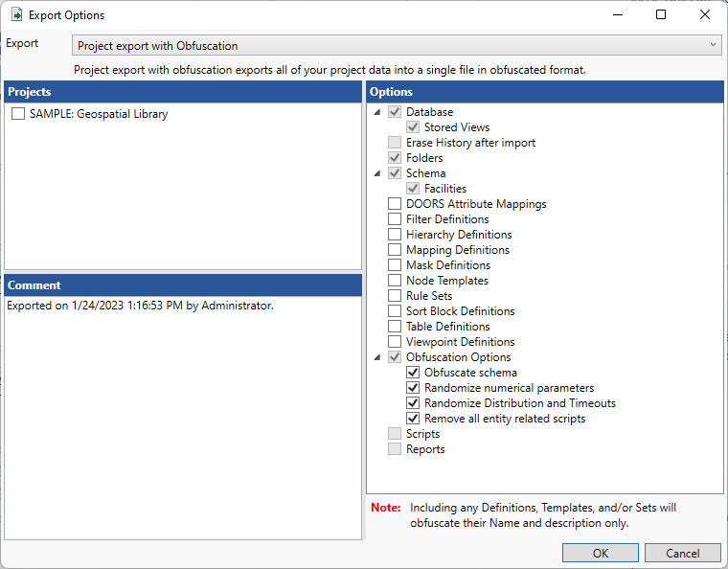Enable Filter Definitions export option
The image size is (728, 569).
(x=395, y=219)
